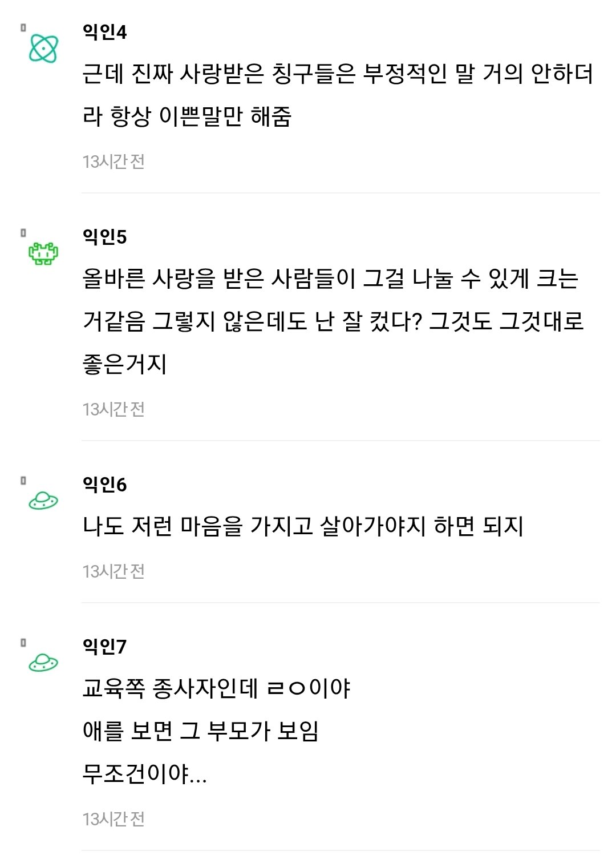Click 익인5's space invader avatar icon

[43, 253]
